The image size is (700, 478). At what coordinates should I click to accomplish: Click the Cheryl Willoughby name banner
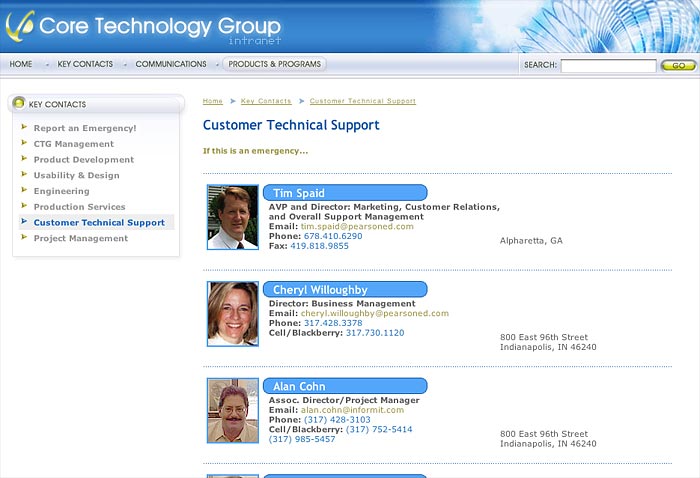(x=345, y=290)
